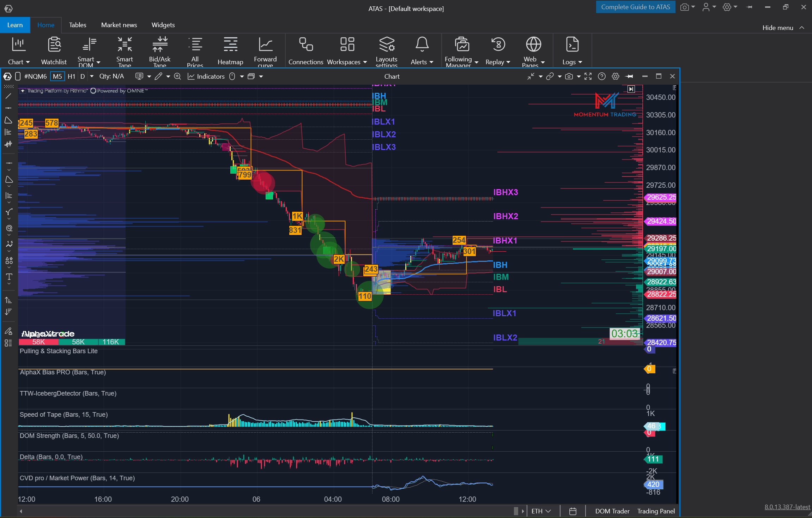This screenshot has width=812, height=518.
Task: Jump to latest bar arrow button
Action: (631, 89)
